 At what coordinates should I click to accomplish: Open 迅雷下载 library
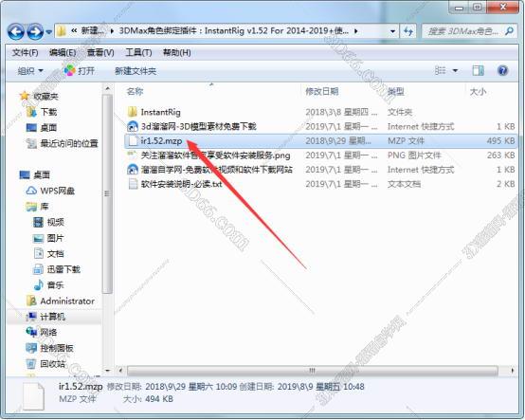tap(57, 269)
